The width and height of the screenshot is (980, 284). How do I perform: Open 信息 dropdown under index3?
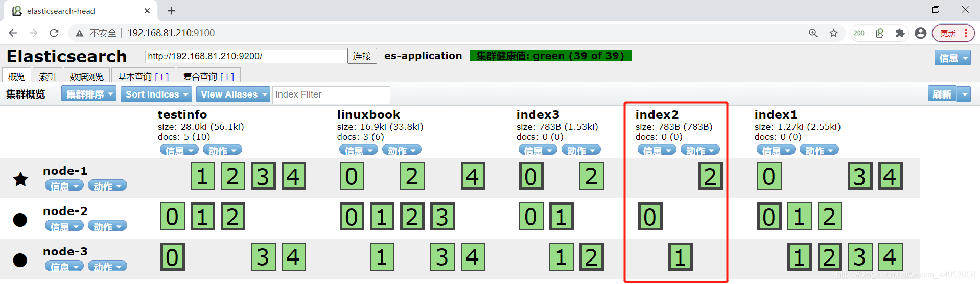[538, 150]
